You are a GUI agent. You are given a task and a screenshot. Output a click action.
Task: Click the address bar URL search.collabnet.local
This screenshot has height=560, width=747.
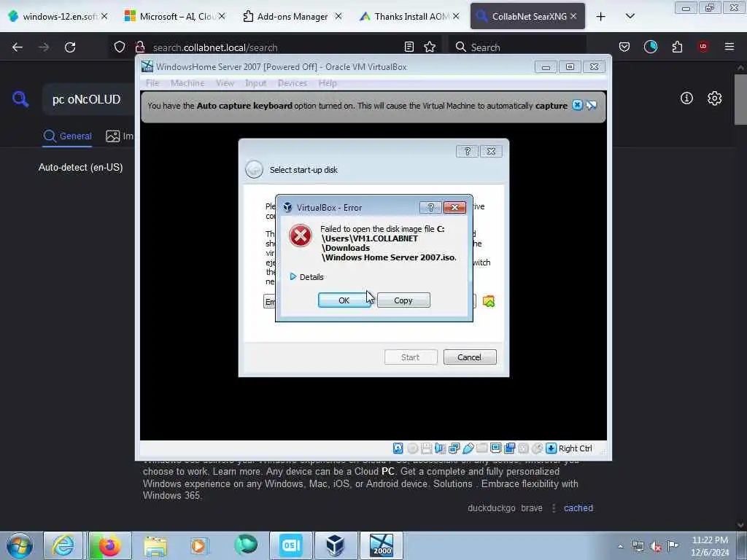(x=215, y=47)
